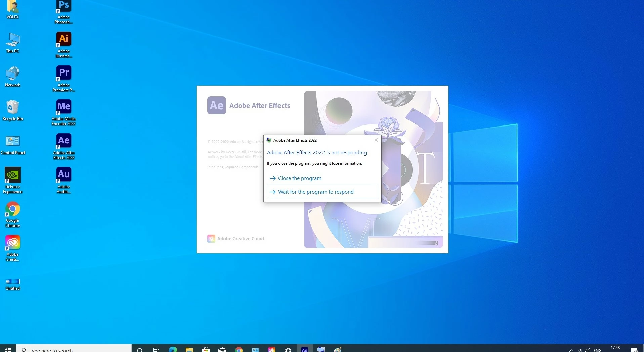Select the Recycle Bin icon

[13, 110]
